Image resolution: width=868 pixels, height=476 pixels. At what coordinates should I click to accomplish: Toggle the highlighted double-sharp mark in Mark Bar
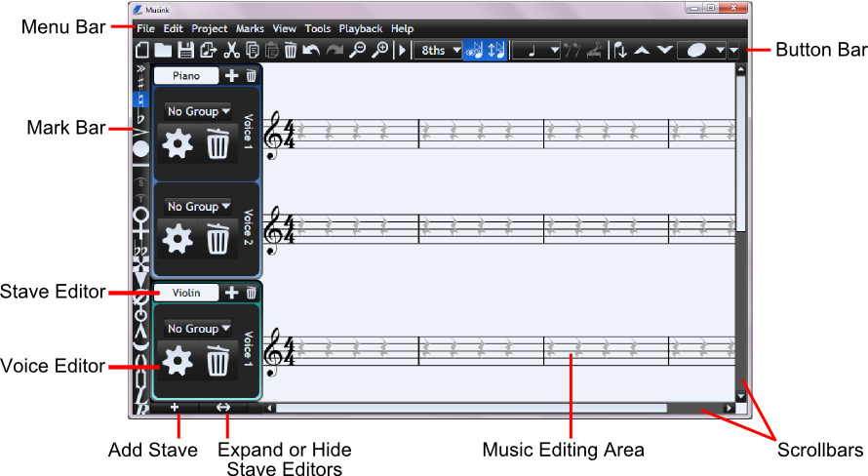[x=140, y=99]
